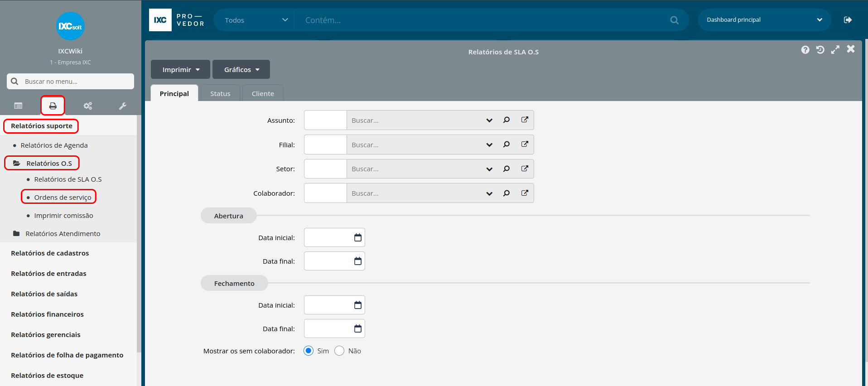
Task: Click the Assunto ID input box
Action: point(325,120)
